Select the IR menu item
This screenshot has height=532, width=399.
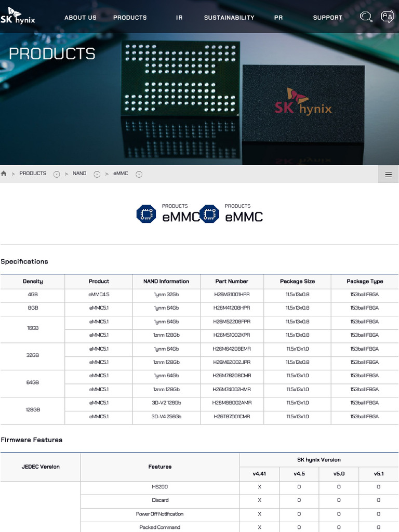click(179, 18)
